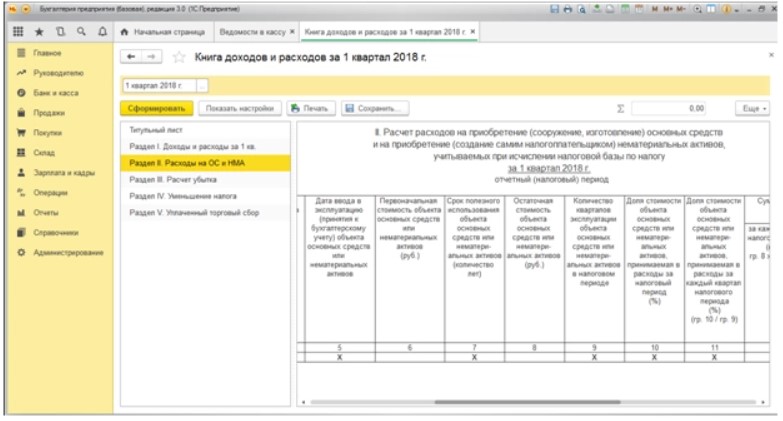Open the Администрирование section
This screenshot has width=783, height=421.
tap(60, 253)
